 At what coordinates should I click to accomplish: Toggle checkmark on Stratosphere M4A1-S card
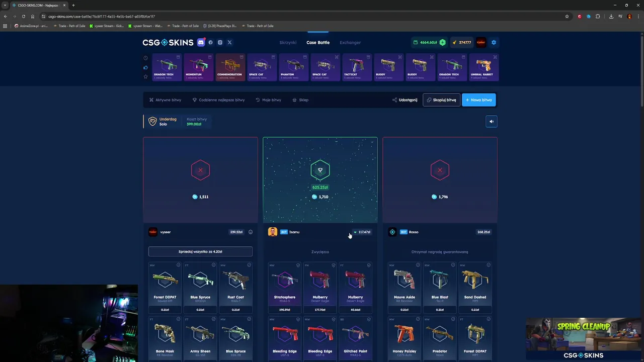[298, 265]
